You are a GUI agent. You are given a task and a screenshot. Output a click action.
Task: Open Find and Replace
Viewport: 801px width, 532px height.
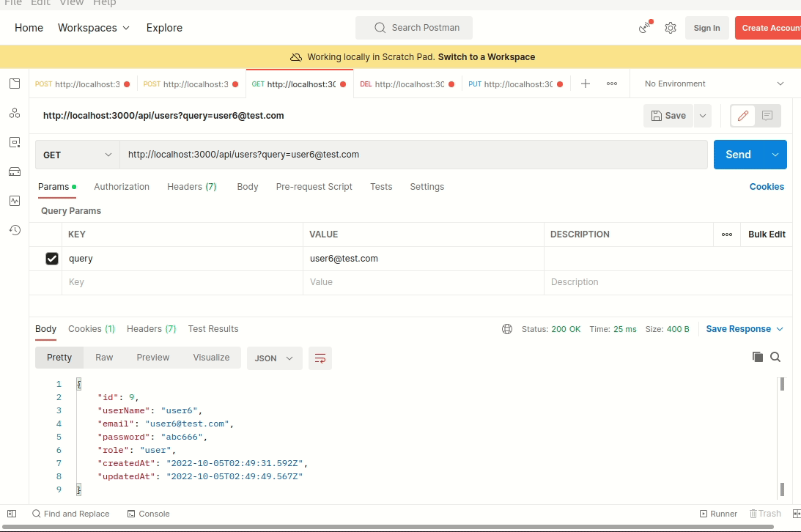point(70,514)
